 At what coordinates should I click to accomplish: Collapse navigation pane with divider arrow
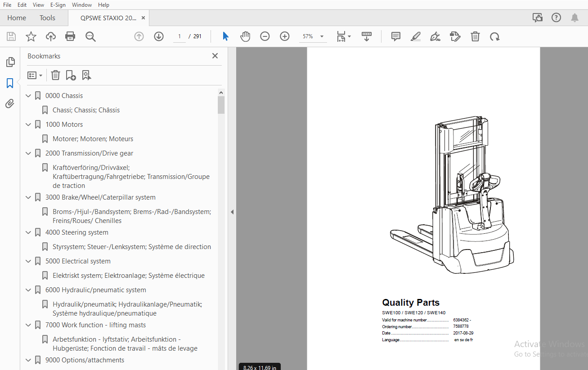(x=232, y=212)
